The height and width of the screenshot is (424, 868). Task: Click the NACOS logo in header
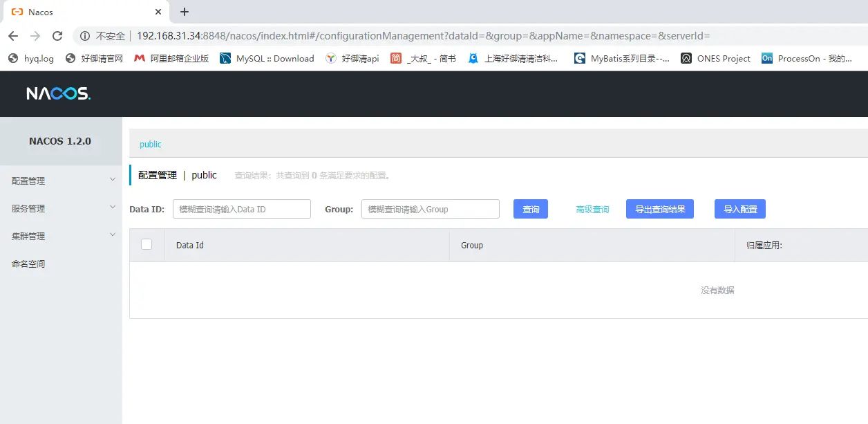click(x=59, y=93)
